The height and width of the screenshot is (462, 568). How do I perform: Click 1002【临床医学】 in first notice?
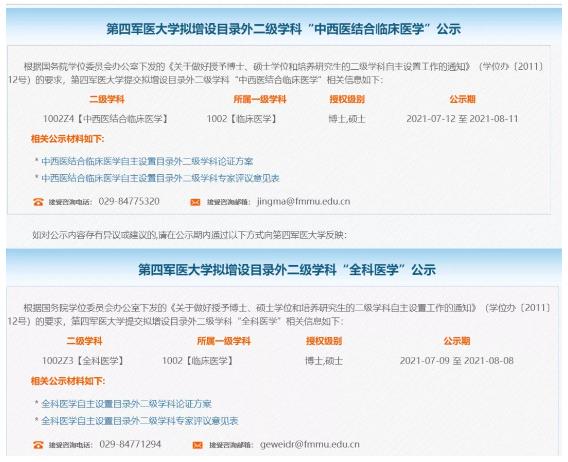pyautogui.click(x=242, y=118)
